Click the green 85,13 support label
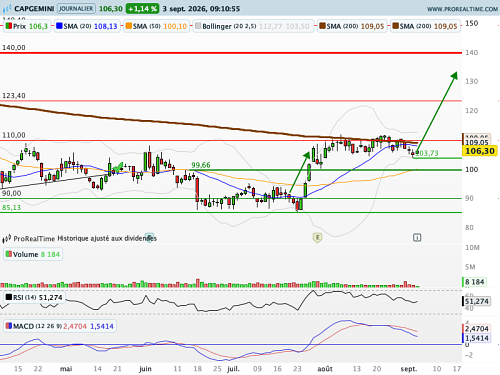500x375 pixels. coord(11,207)
